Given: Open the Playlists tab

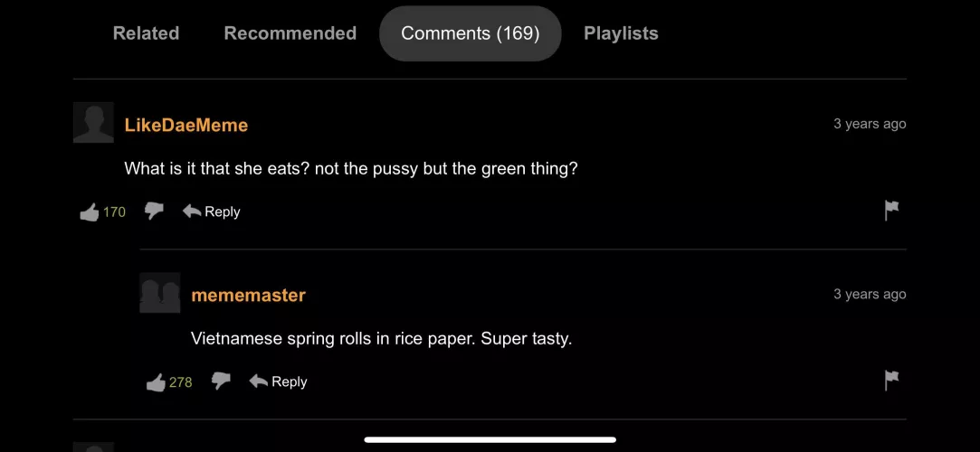Looking at the screenshot, I should [x=621, y=33].
